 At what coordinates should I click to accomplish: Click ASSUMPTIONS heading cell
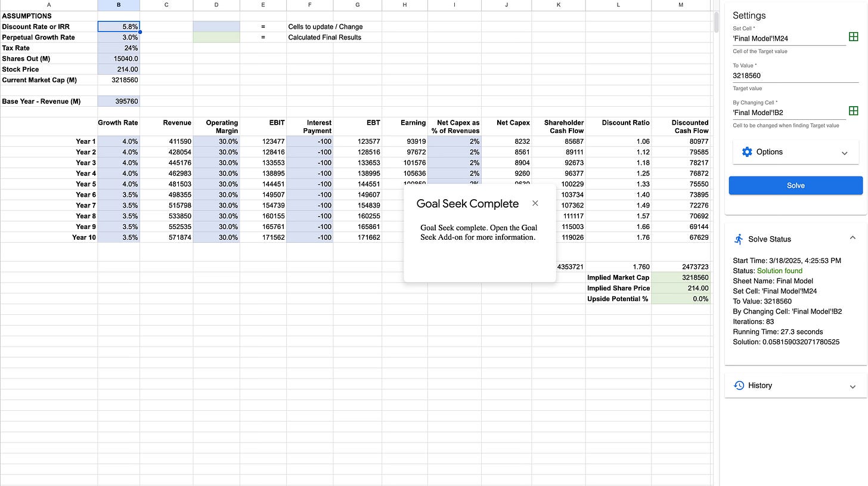click(49, 16)
